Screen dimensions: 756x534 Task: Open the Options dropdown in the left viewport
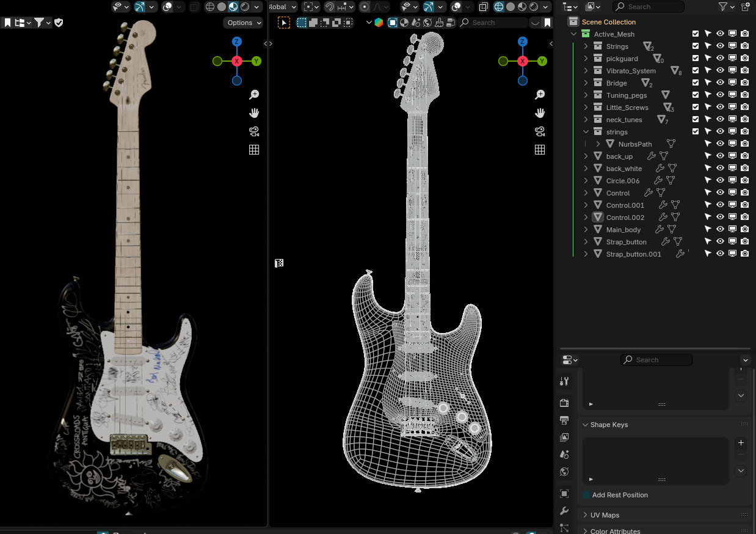click(244, 23)
